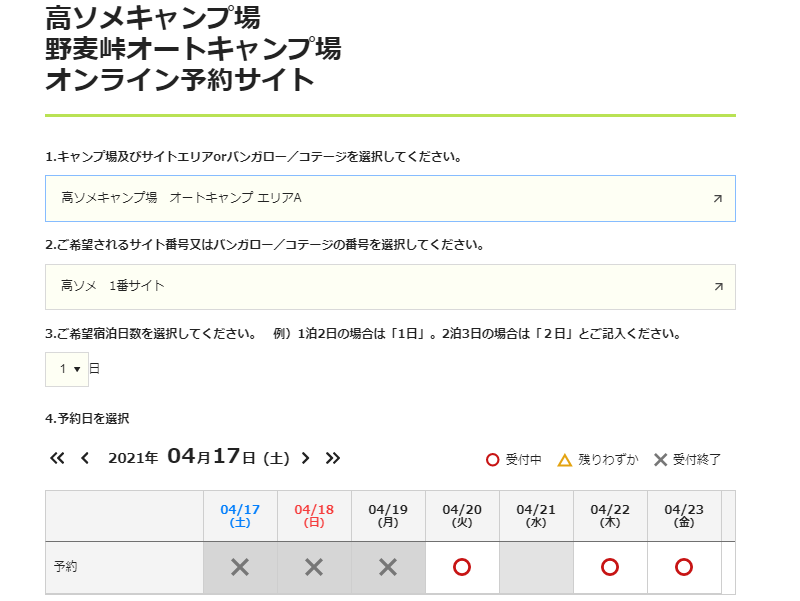800x601 pixels.
Task: Open the site number selector 1番サイト
Action: point(390,287)
